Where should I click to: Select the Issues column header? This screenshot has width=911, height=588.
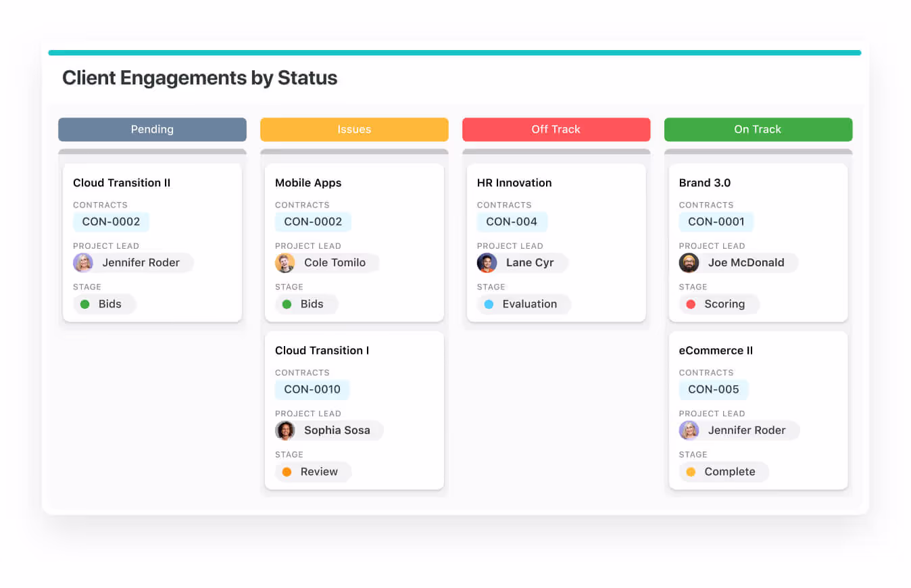[x=354, y=130]
